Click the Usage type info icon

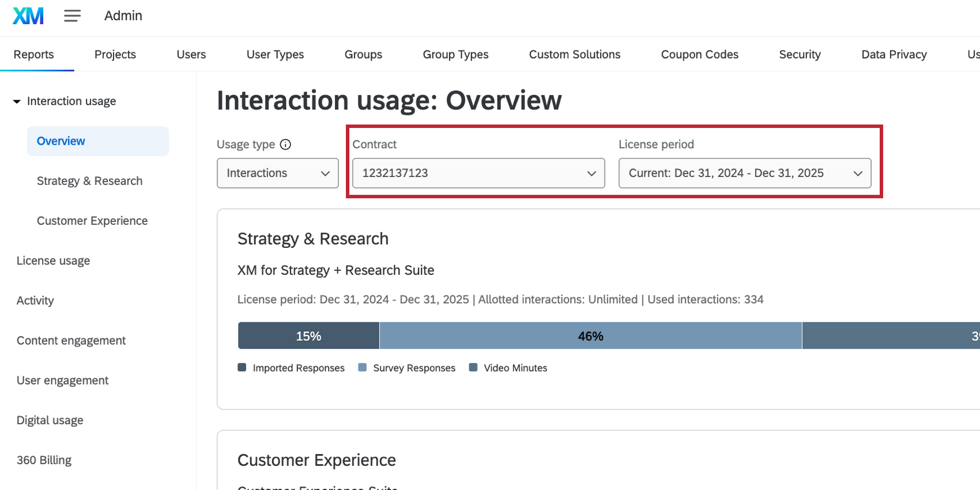285,145
